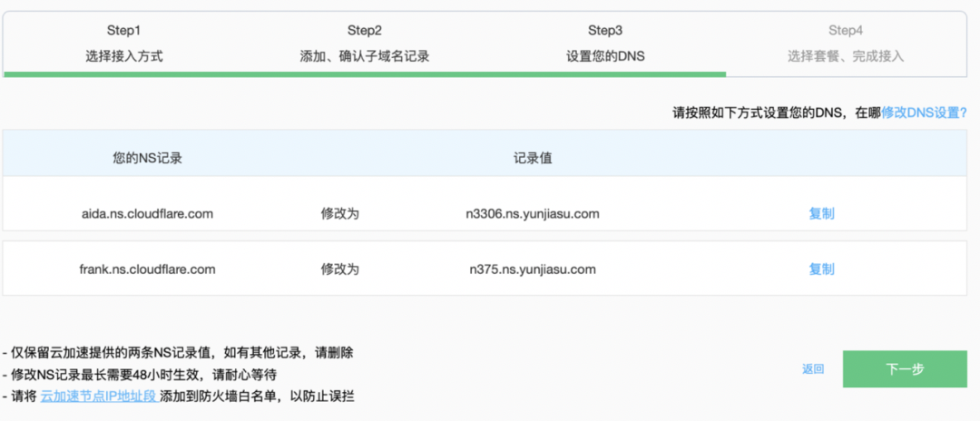The width and height of the screenshot is (980, 421).
Task: Click the 返回 link
Action: (813, 369)
